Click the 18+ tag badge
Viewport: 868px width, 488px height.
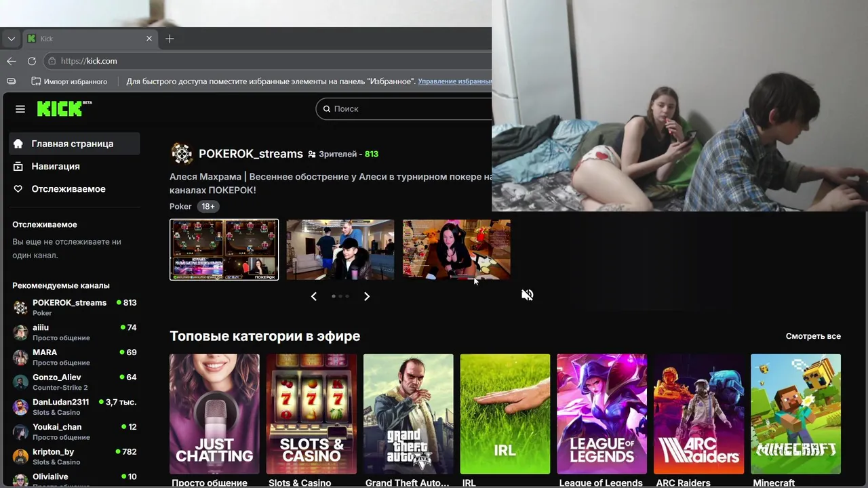pyautogui.click(x=208, y=206)
